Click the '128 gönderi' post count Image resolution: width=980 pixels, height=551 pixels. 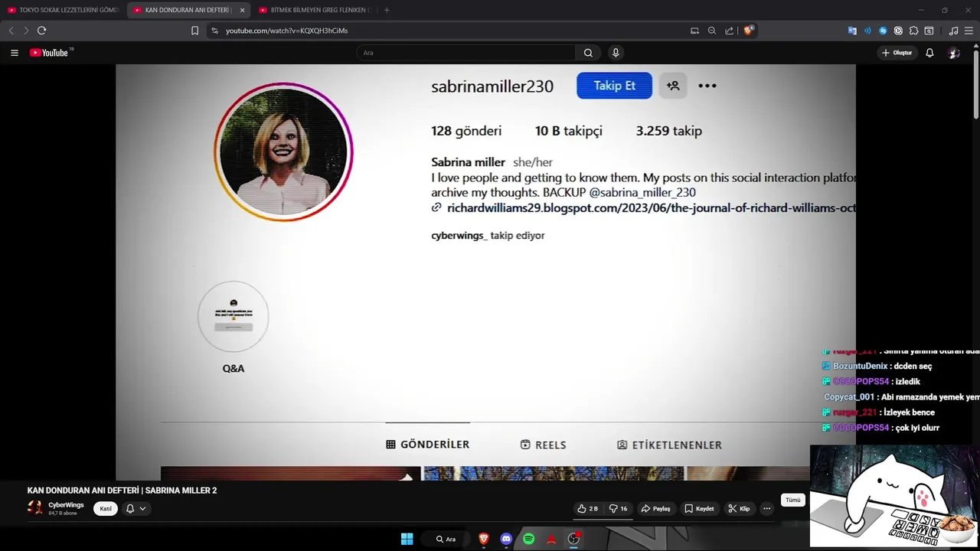466,131
